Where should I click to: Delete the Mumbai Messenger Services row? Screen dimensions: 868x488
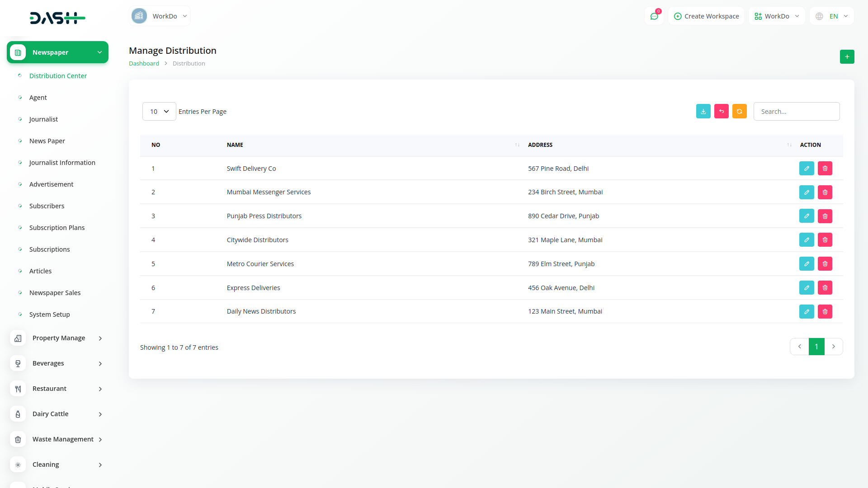click(x=825, y=192)
